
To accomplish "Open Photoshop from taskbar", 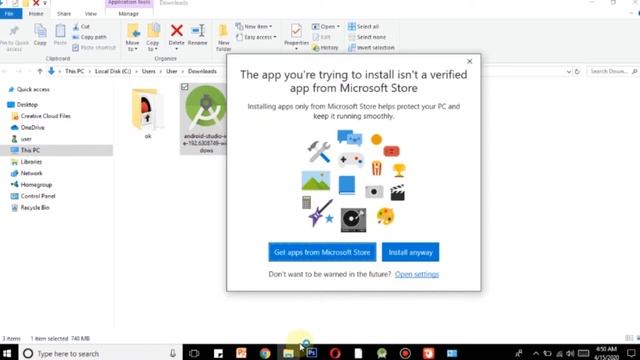I will coord(312,353).
